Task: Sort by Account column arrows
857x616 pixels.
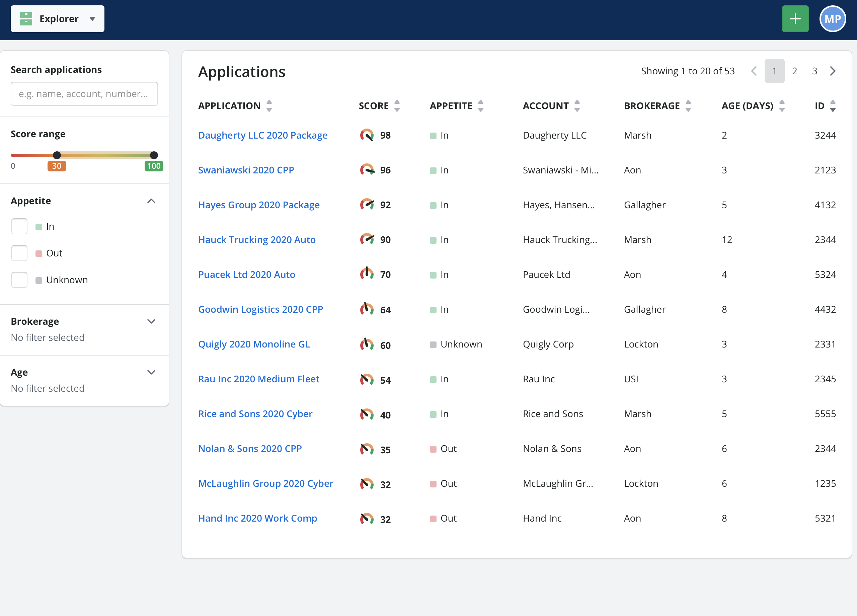Action: (577, 106)
